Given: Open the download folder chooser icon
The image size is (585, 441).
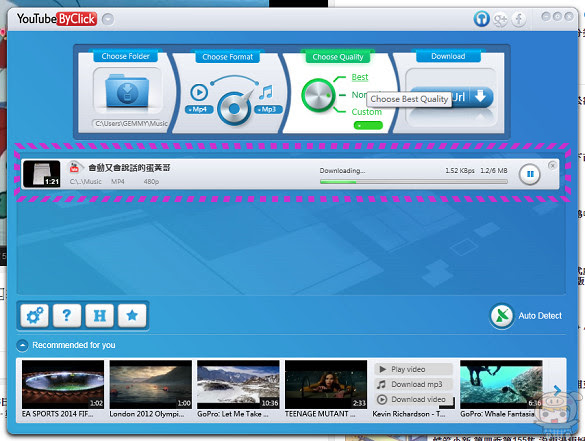Looking at the screenshot, I should [x=127, y=91].
